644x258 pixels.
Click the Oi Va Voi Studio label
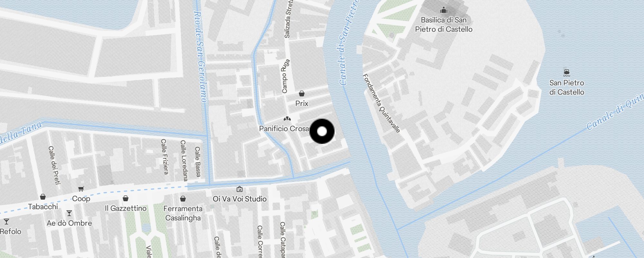[x=240, y=199]
